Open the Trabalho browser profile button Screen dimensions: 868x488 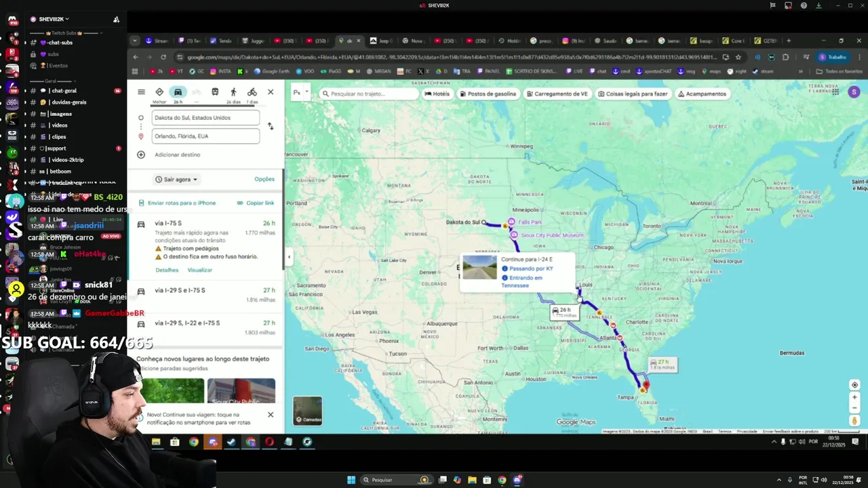click(833, 57)
